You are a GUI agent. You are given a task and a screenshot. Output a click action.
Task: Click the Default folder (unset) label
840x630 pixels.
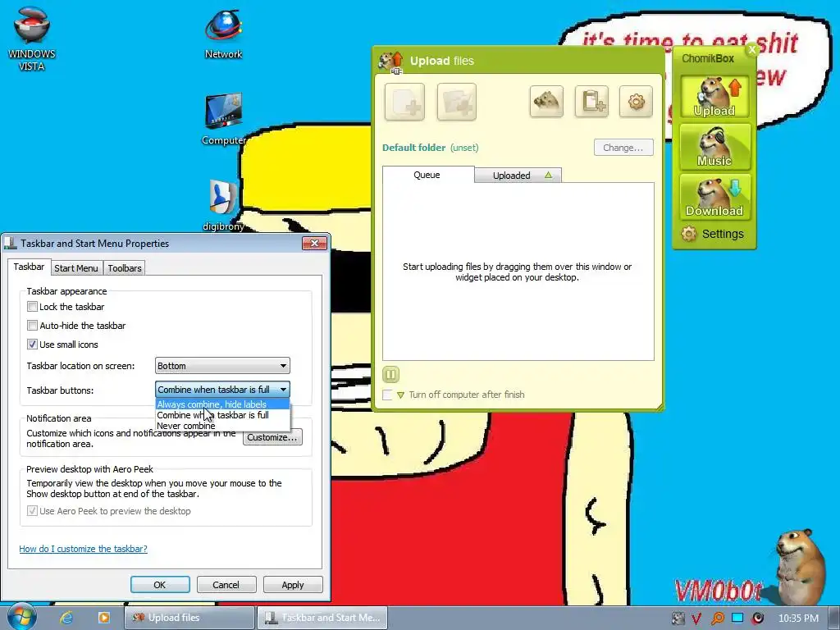430,148
